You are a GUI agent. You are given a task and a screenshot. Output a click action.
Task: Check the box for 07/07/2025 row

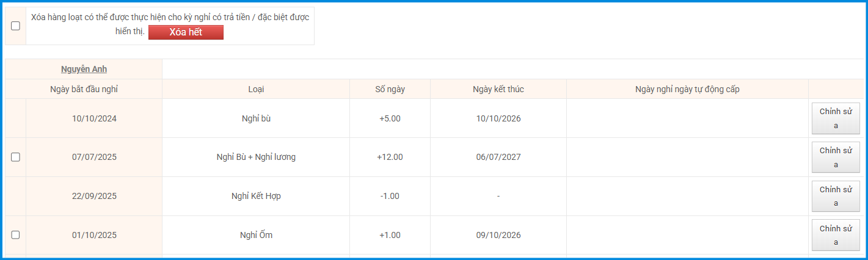(15, 157)
